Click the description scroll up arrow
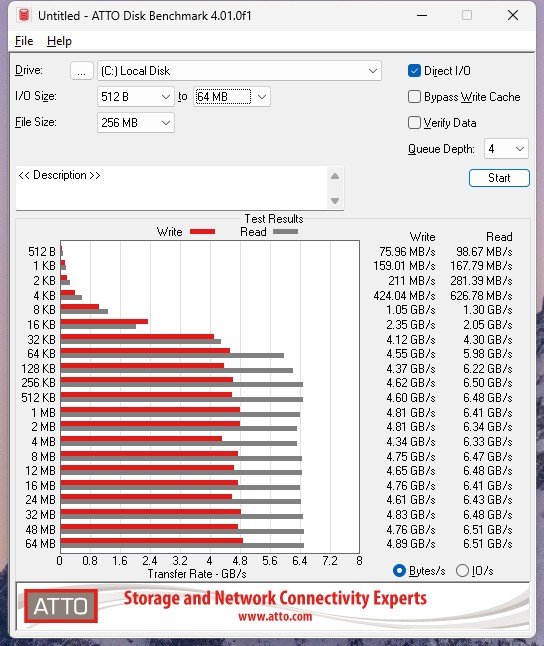 pos(335,176)
